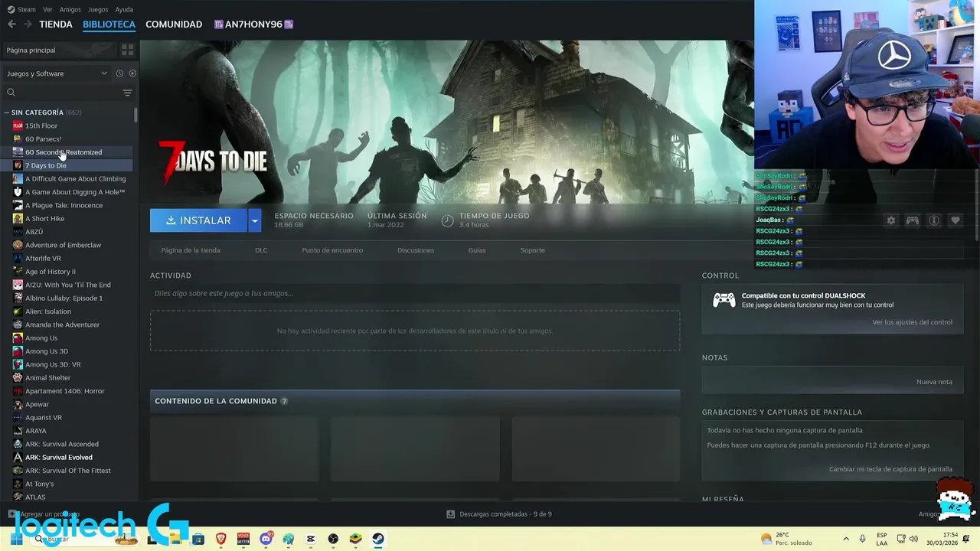This screenshot has width=980, height=551.
Task: Open the Soporte link
Action: [x=533, y=250]
